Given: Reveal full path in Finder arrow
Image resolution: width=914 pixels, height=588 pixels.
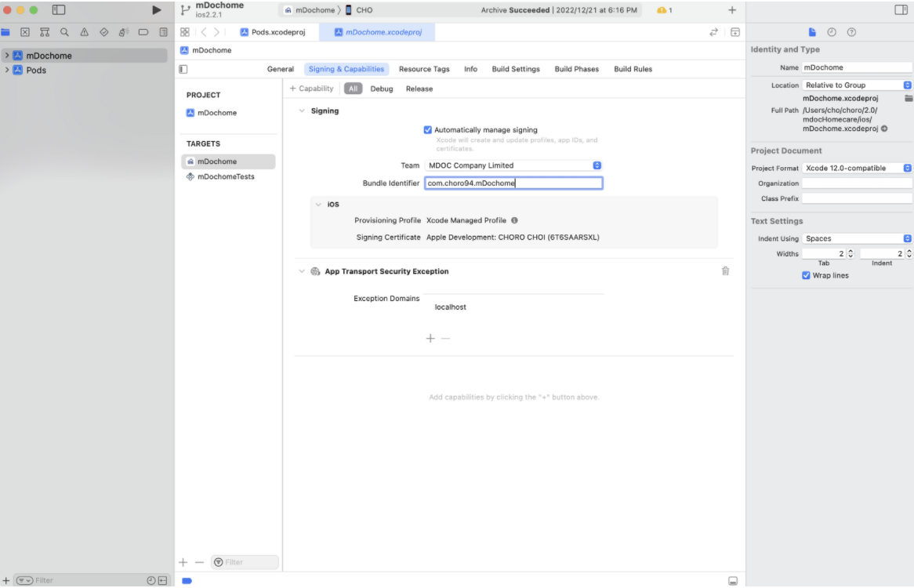Looking at the screenshot, I should click(884, 129).
